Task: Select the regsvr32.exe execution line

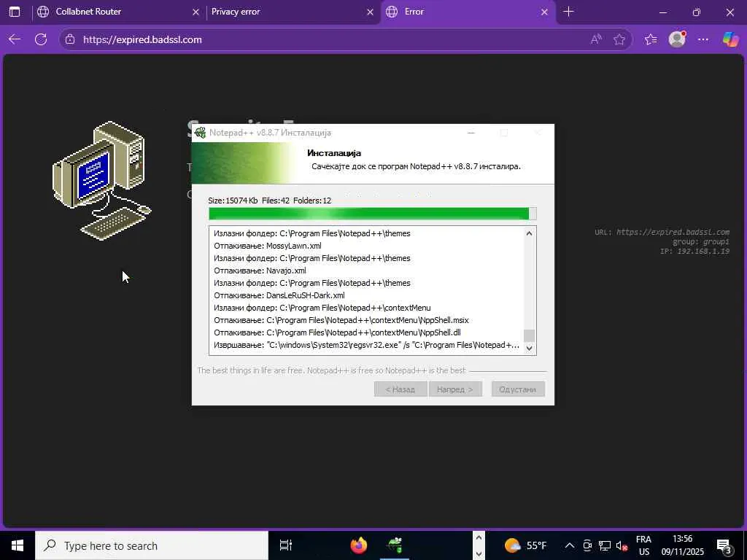Action: tap(367, 345)
